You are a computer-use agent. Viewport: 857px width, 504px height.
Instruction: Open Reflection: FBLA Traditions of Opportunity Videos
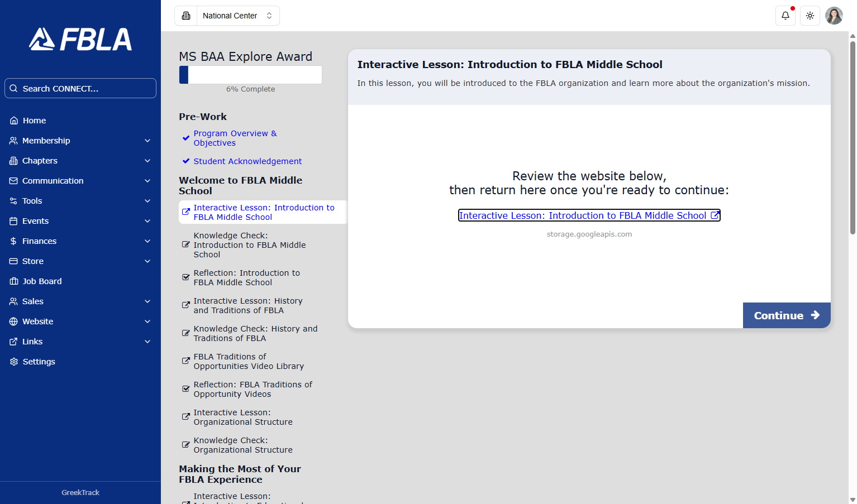(x=253, y=389)
